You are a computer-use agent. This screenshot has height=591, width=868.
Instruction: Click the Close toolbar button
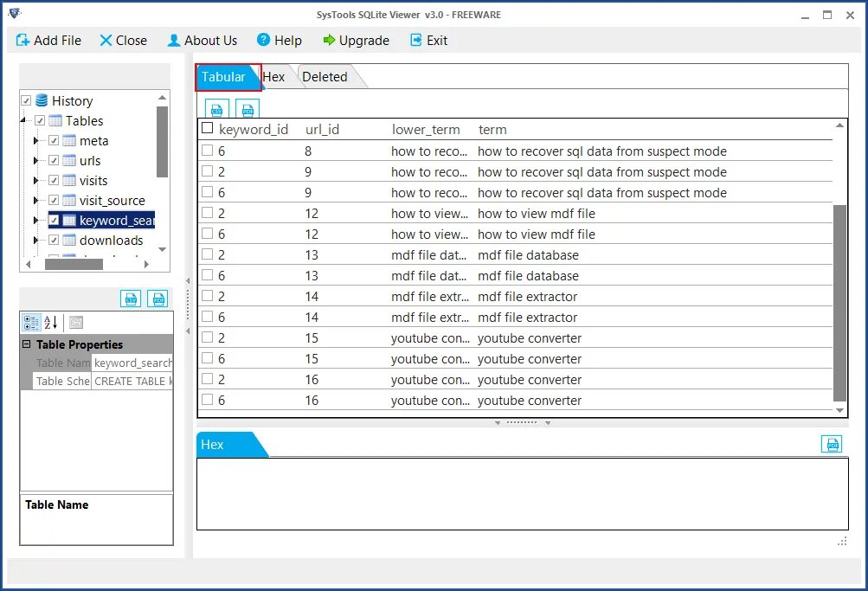coord(123,41)
